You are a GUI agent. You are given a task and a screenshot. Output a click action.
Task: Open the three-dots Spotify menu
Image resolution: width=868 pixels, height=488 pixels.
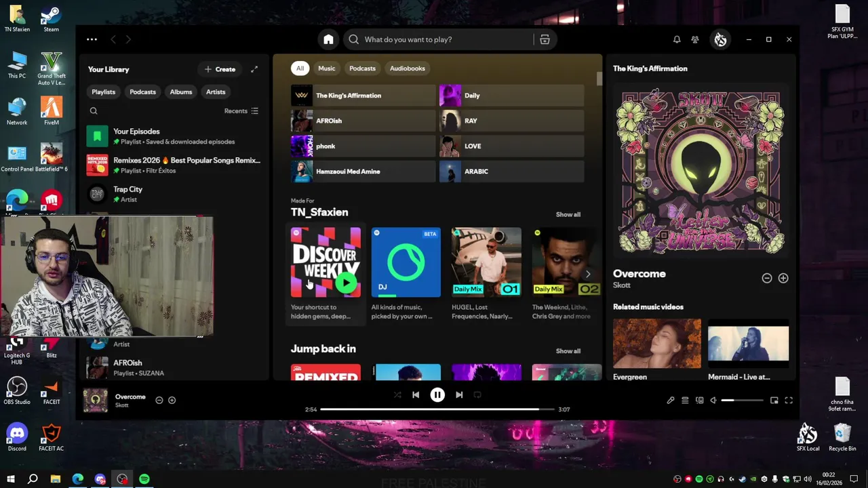92,39
